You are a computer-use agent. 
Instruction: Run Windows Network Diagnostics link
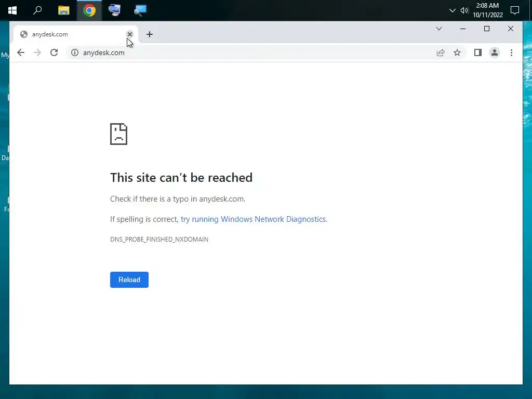point(254,219)
